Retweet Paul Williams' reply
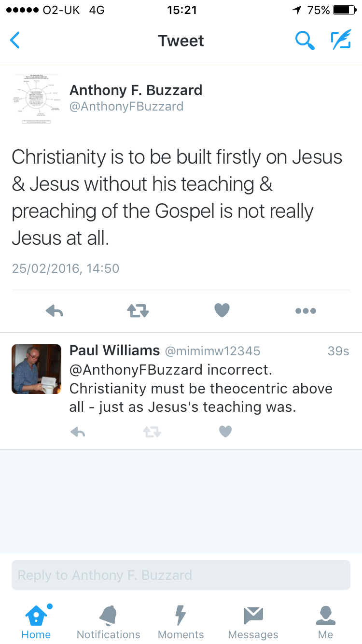Screen dimensions: 362x644 (152, 432)
